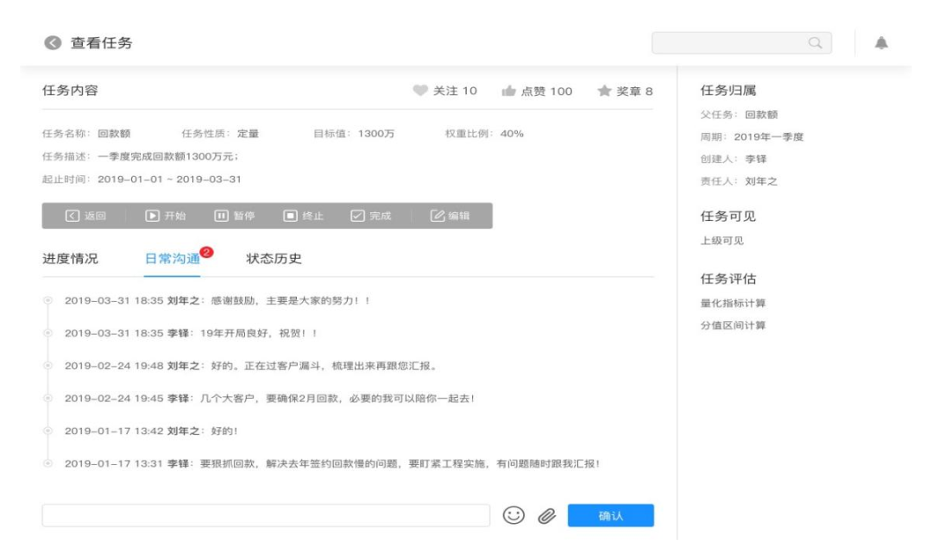Select the 暂停 pause action
Screen dimensions: 932x560
236,216
